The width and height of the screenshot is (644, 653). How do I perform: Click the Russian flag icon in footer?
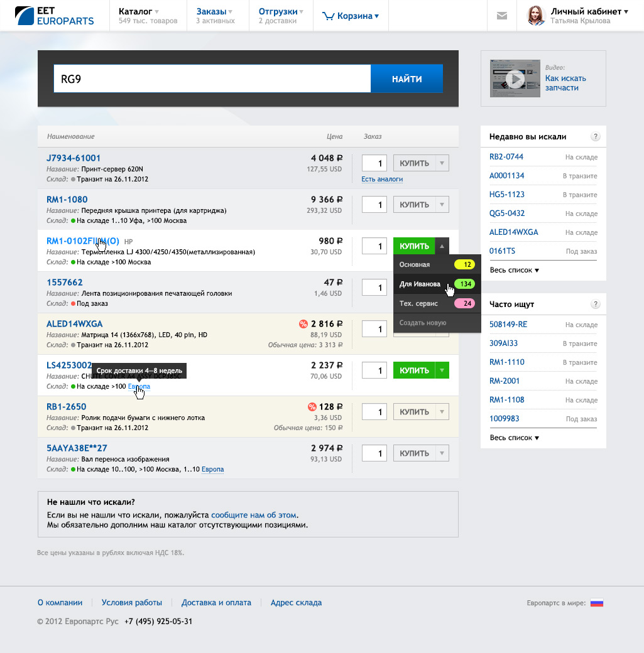596,603
